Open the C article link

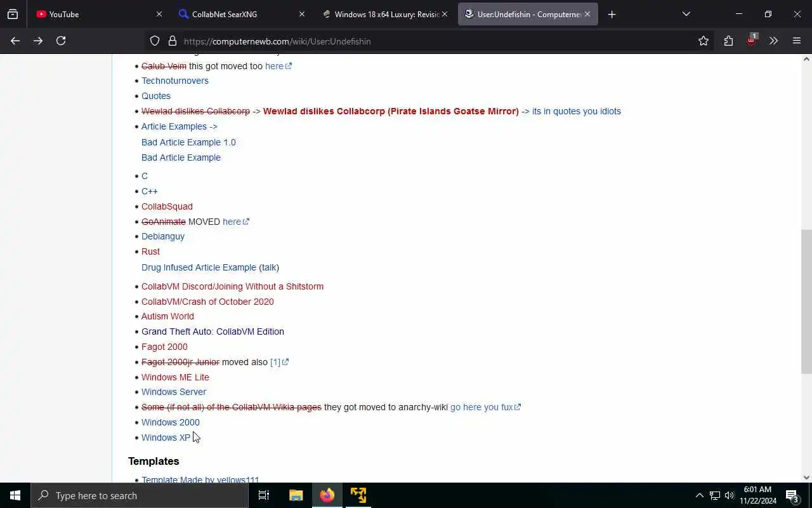point(145,176)
